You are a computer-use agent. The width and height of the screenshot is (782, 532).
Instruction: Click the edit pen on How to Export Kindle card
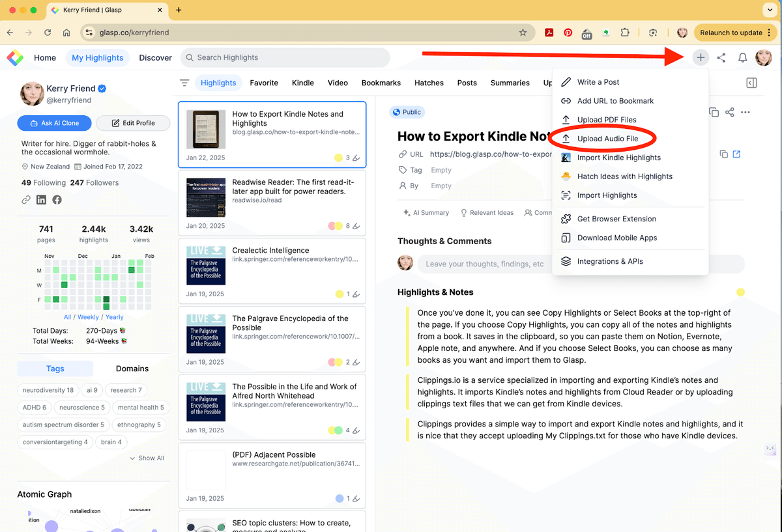[x=356, y=158]
